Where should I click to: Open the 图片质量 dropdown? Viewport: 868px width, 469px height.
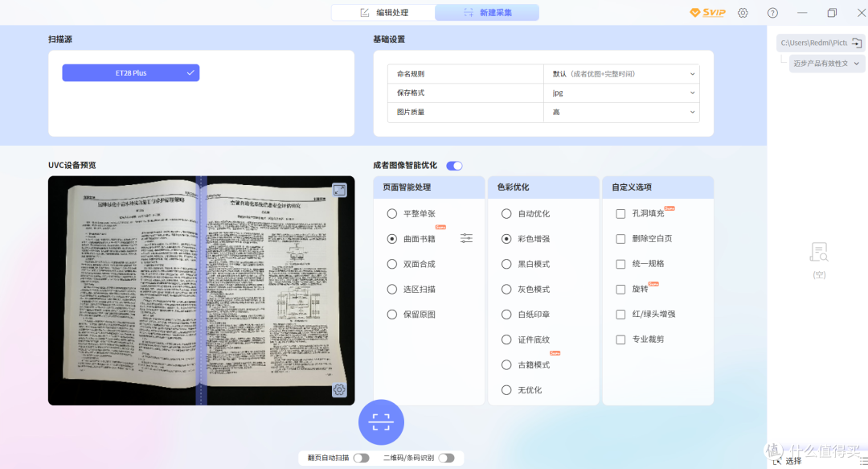click(x=621, y=112)
